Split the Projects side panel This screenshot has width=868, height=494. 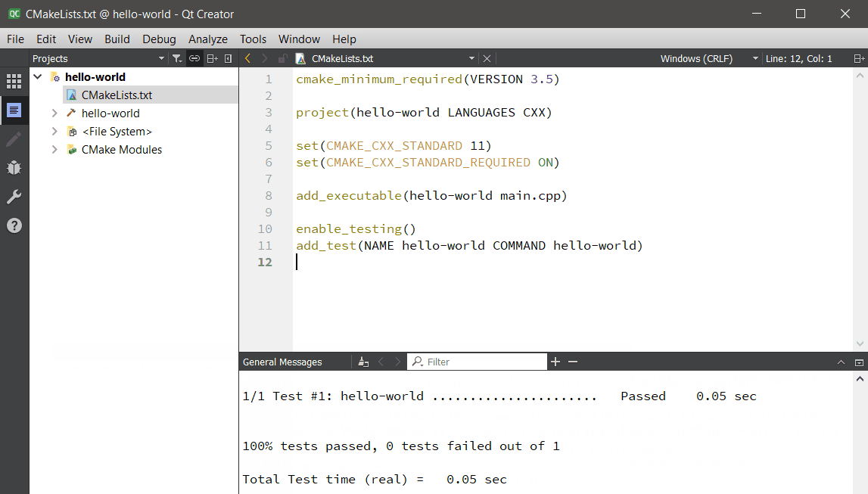212,58
